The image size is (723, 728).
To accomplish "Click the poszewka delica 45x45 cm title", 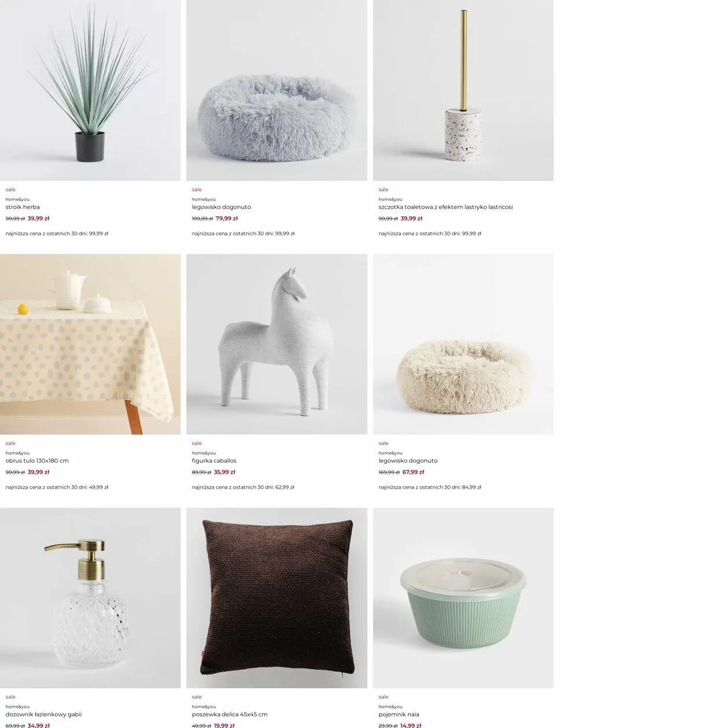I will [x=230, y=714].
